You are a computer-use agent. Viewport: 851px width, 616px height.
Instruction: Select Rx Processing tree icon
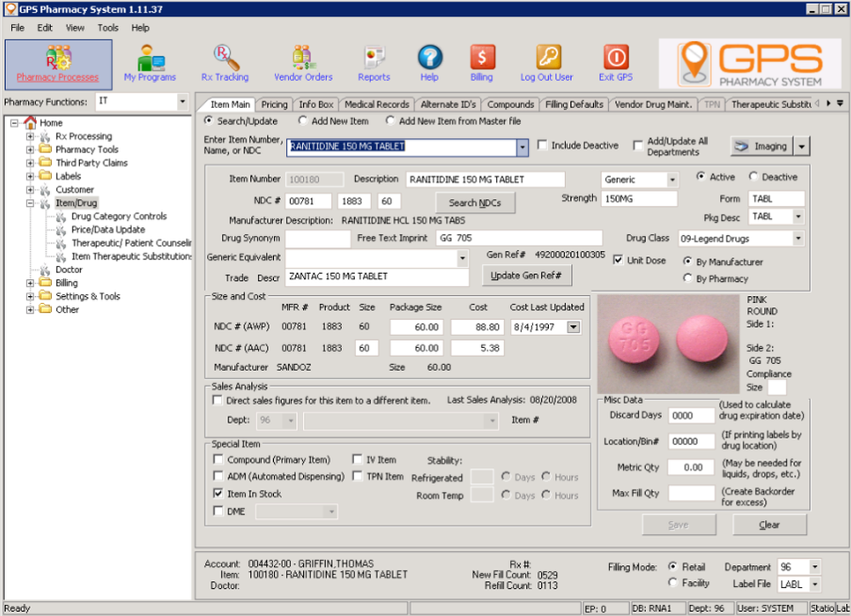tap(46, 136)
